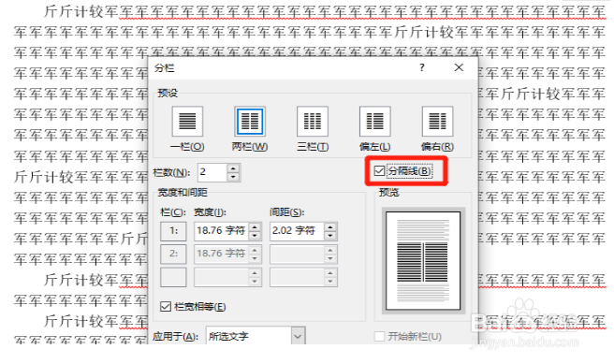
Task: Choose the 偏左 left-weighted preset icon
Action: point(374,121)
